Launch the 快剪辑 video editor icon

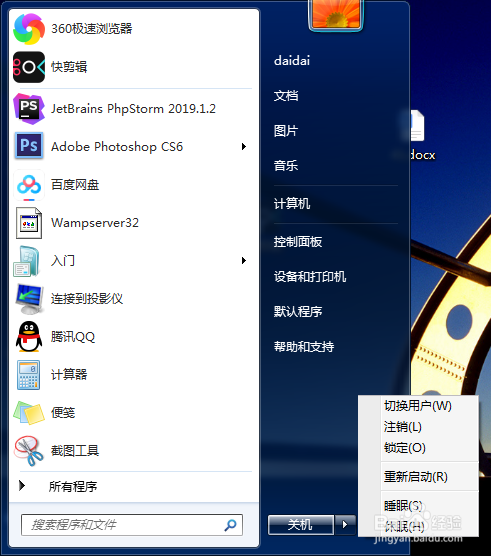29,67
